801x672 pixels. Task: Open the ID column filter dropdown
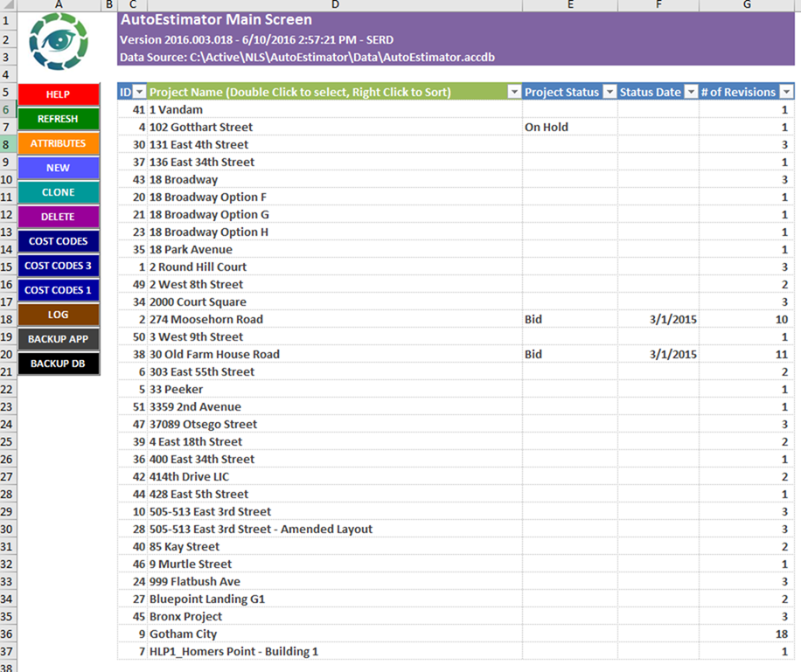pyautogui.click(x=139, y=92)
